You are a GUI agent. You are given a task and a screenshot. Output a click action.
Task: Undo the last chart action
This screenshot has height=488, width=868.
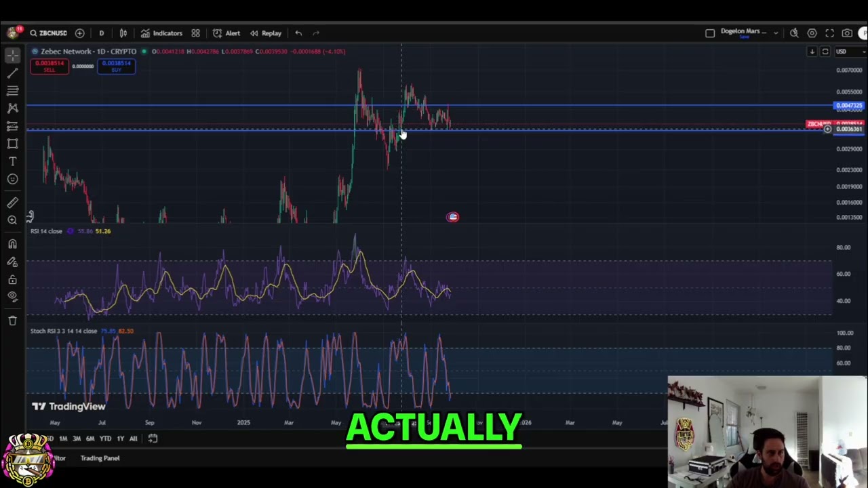[x=298, y=33]
